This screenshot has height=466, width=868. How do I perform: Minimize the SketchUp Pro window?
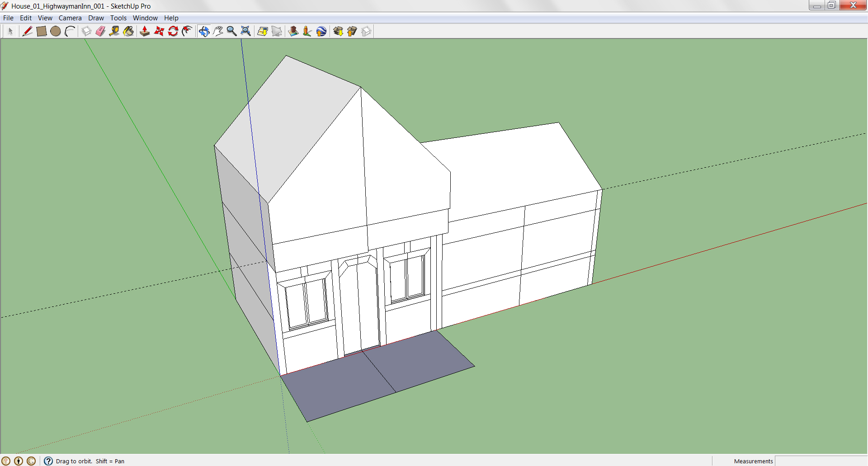(816, 5)
